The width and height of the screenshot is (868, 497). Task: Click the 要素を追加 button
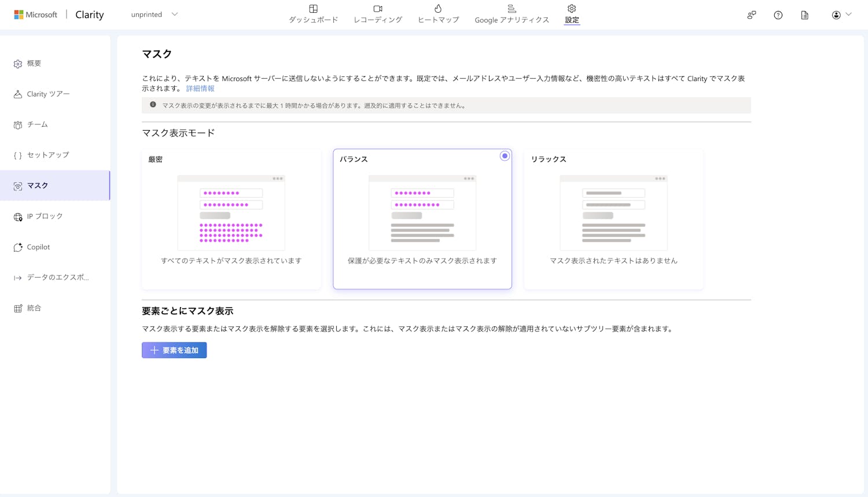tap(174, 350)
